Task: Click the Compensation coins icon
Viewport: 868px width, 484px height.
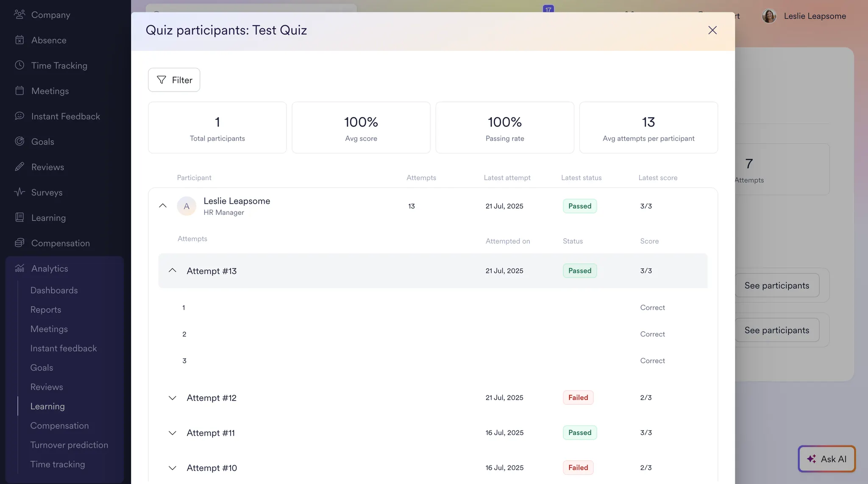Action: pos(19,243)
